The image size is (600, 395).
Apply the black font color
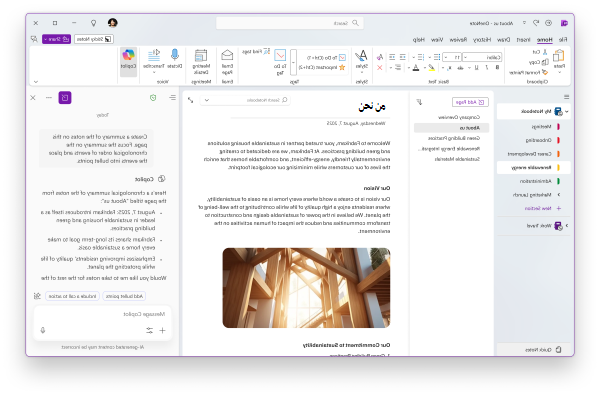(x=416, y=68)
